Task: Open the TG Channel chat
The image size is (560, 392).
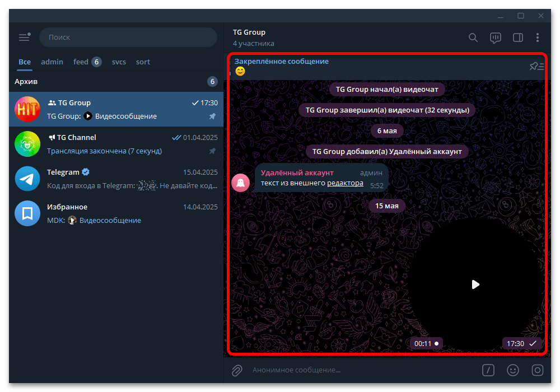Action: tap(116, 144)
